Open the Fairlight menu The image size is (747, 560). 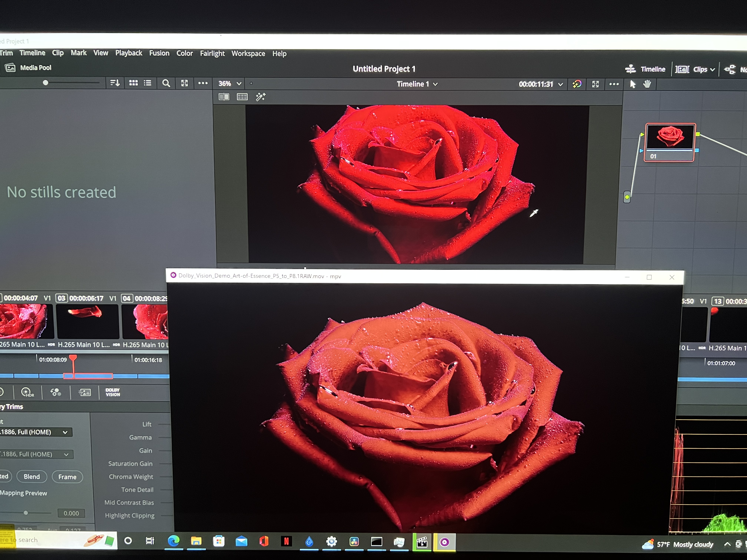point(212,53)
